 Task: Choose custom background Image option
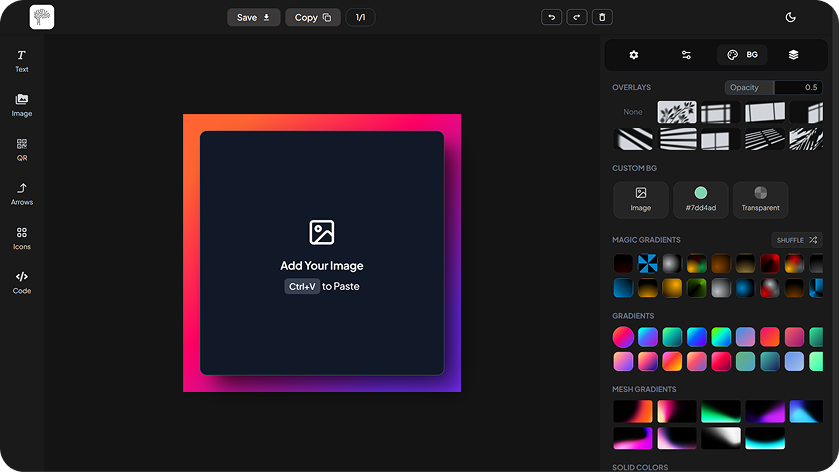point(640,200)
